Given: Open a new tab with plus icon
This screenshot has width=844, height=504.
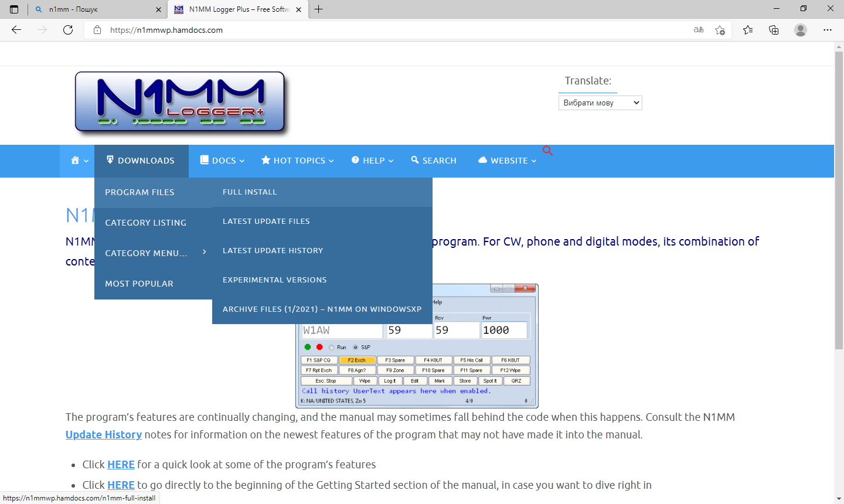Looking at the screenshot, I should click(319, 9).
